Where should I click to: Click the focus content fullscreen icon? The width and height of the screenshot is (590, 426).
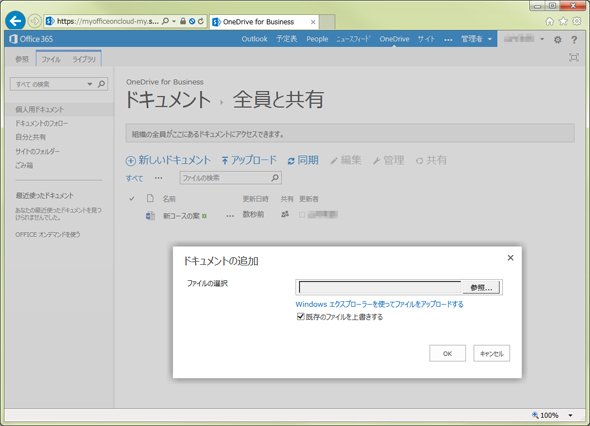coord(574,58)
